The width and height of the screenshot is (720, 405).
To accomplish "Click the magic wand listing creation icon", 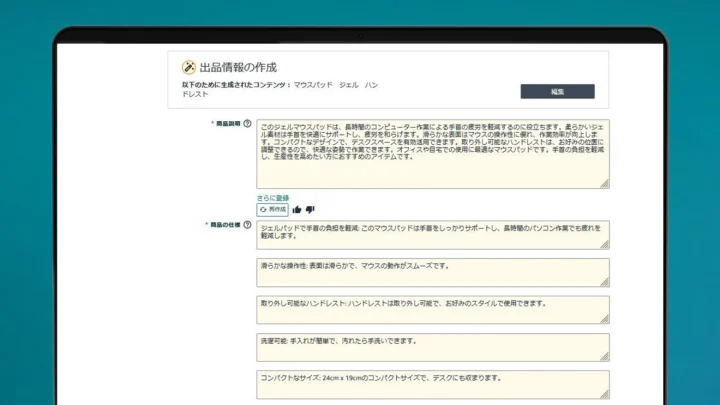I will coord(188,67).
